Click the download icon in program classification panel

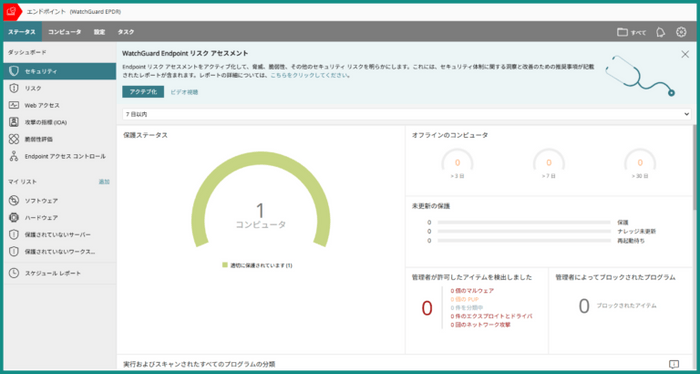click(x=674, y=364)
